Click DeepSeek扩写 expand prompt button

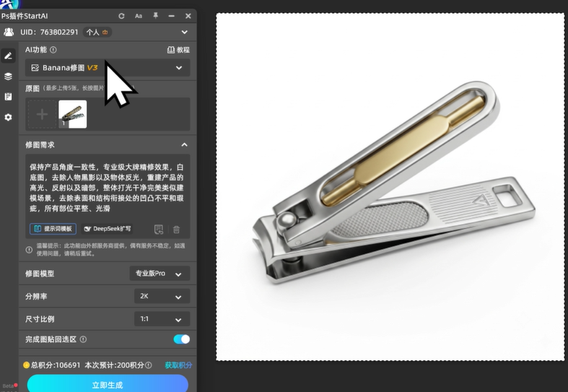[108, 229]
